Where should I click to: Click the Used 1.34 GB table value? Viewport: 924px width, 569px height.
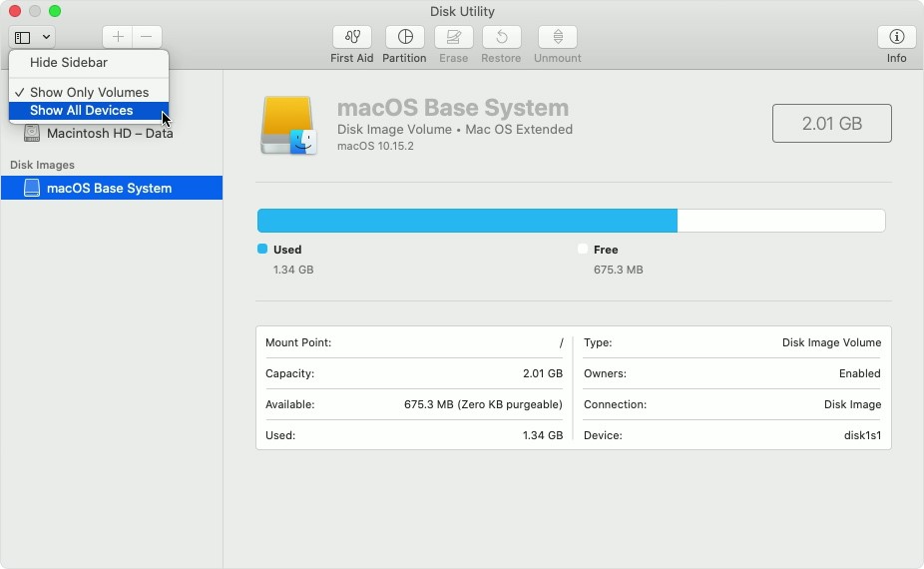[542, 435]
